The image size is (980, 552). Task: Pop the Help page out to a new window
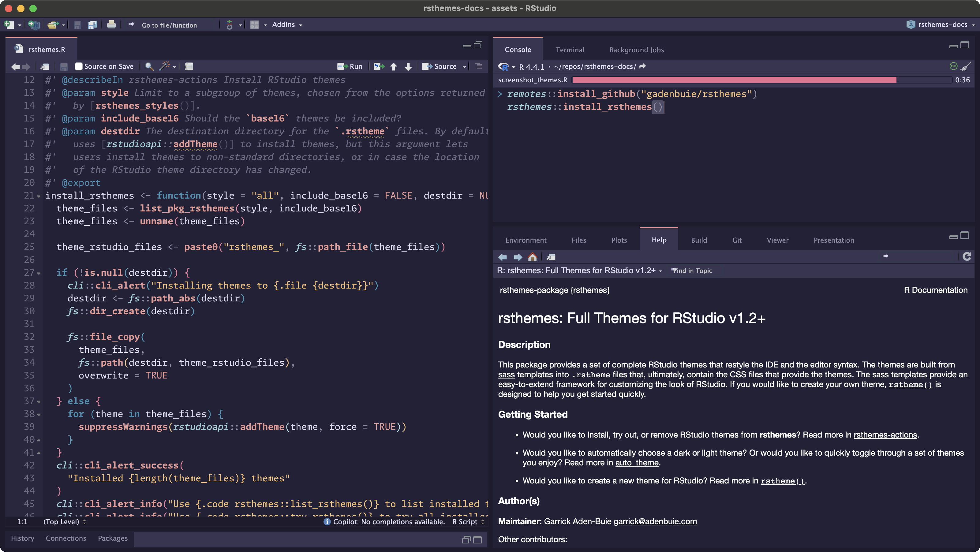point(551,257)
